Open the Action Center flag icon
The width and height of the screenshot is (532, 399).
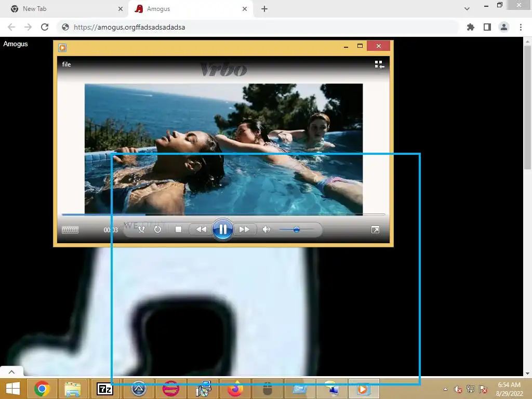pyautogui.click(x=483, y=389)
